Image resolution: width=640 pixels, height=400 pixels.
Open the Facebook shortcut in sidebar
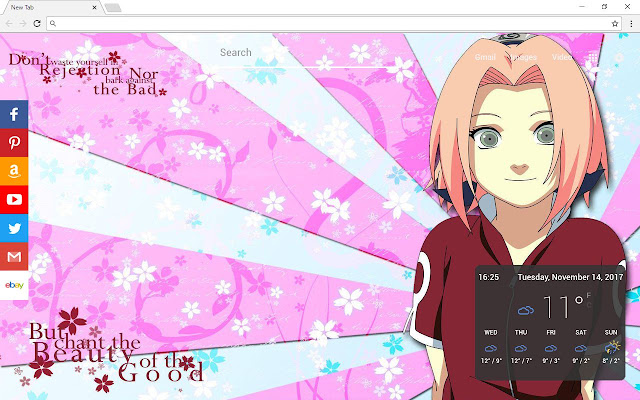coord(14,114)
